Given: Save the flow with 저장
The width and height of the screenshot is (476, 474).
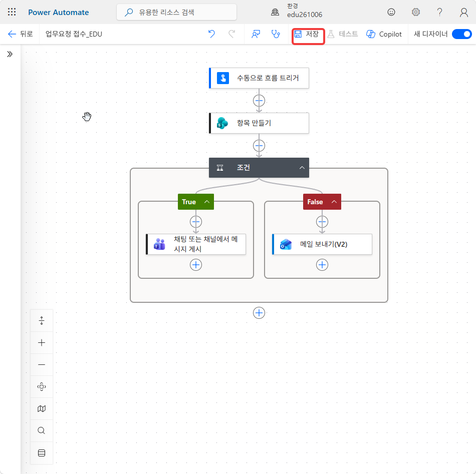Looking at the screenshot, I should 307,34.
